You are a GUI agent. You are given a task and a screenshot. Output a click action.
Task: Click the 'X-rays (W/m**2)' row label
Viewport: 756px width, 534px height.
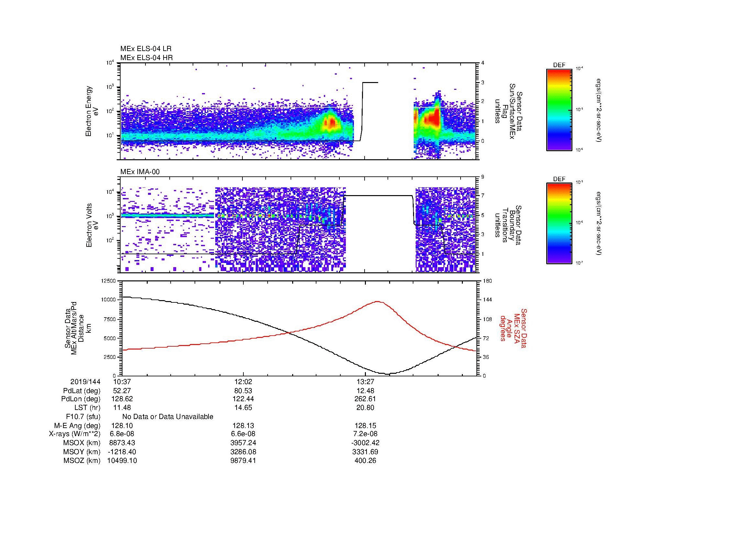point(75,434)
